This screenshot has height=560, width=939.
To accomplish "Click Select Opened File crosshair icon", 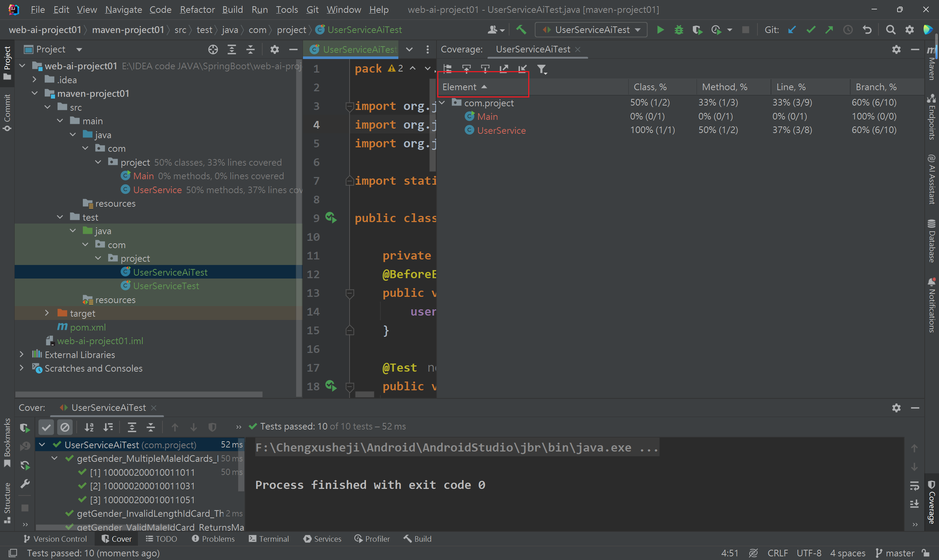I will (213, 49).
